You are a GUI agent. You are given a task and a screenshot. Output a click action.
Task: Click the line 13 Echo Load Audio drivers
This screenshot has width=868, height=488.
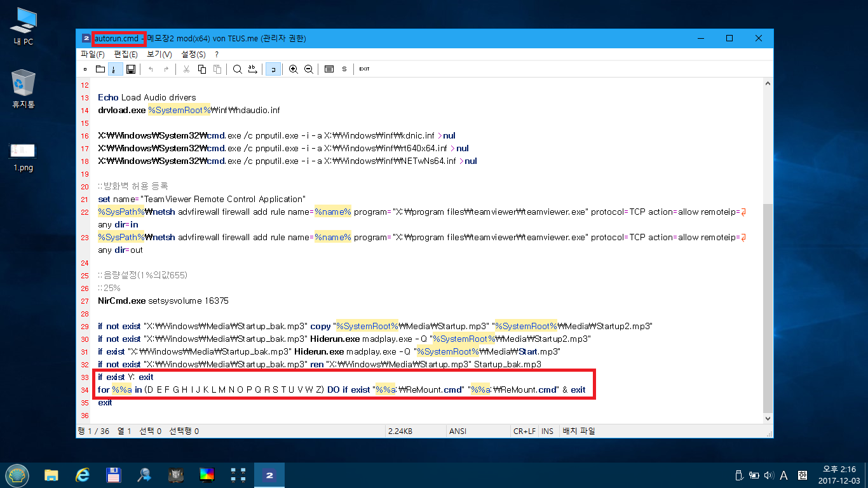147,97
